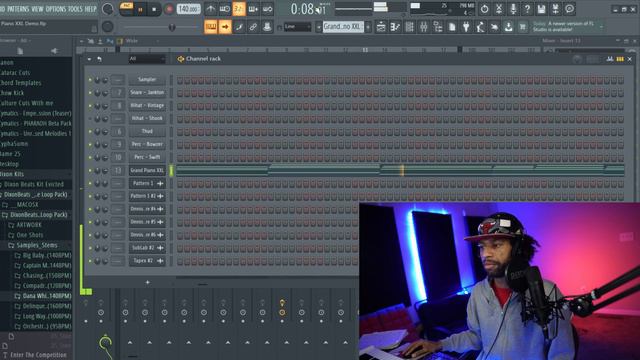This screenshot has height=360, width=640.
Task: Click the one-click audio recording microphone icon
Action: coord(513,9)
